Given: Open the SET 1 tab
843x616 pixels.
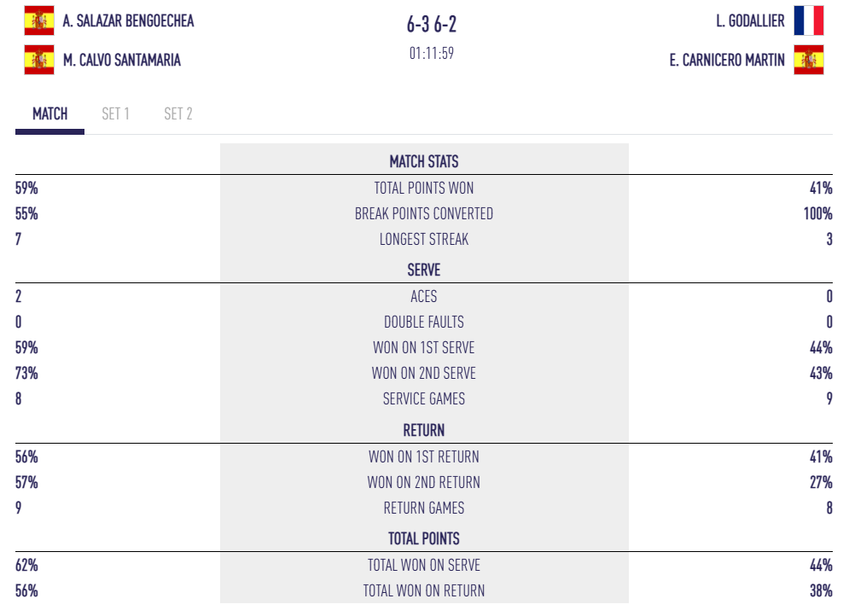Looking at the screenshot, I should click(115, 114).
